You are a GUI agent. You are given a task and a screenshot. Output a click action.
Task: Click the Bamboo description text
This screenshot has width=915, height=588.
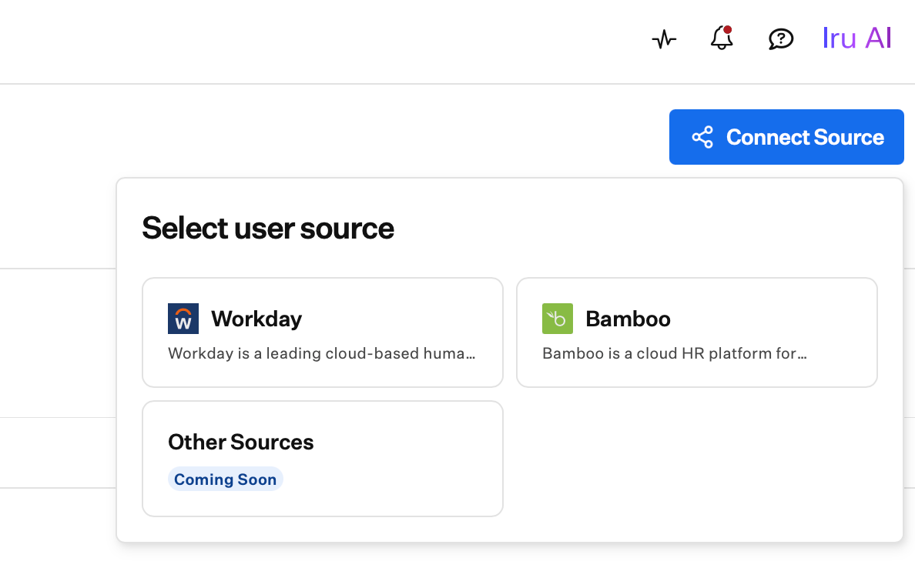point(675,353)
